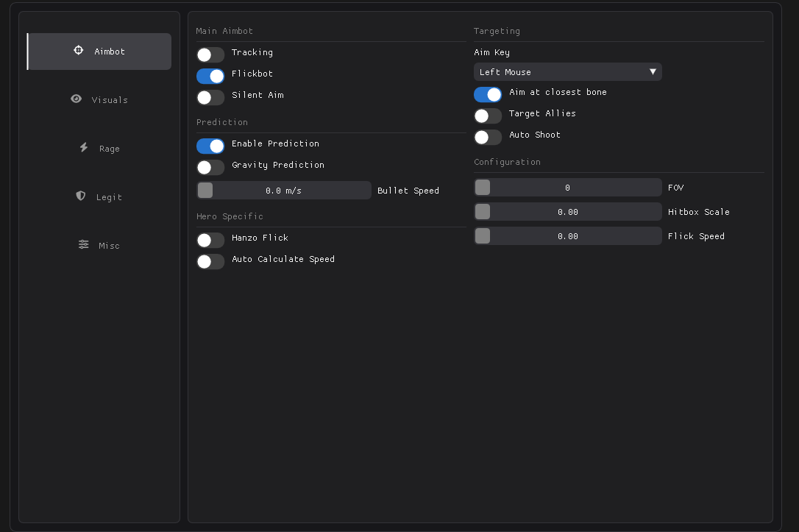
Task: Disable the Enable Prediction switch
Action: tap(210, 146)
